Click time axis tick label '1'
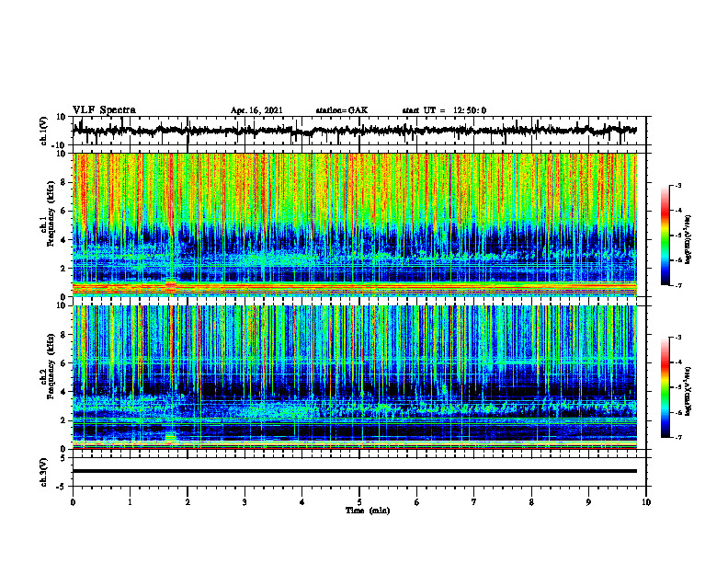 click(130, 502)
